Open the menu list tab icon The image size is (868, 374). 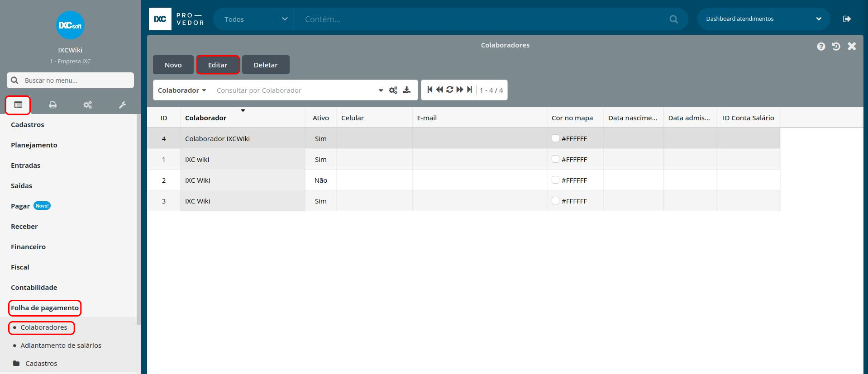(18, 105)
